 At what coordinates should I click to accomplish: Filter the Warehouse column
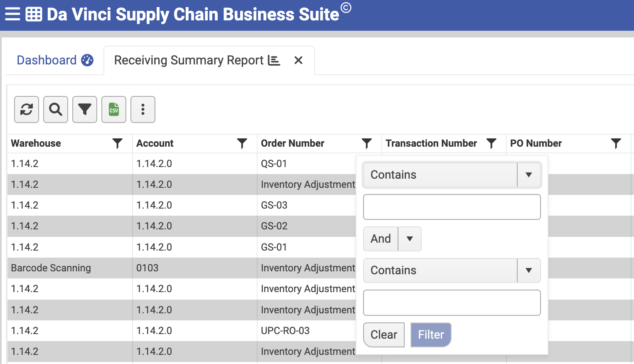click(118, 143)
